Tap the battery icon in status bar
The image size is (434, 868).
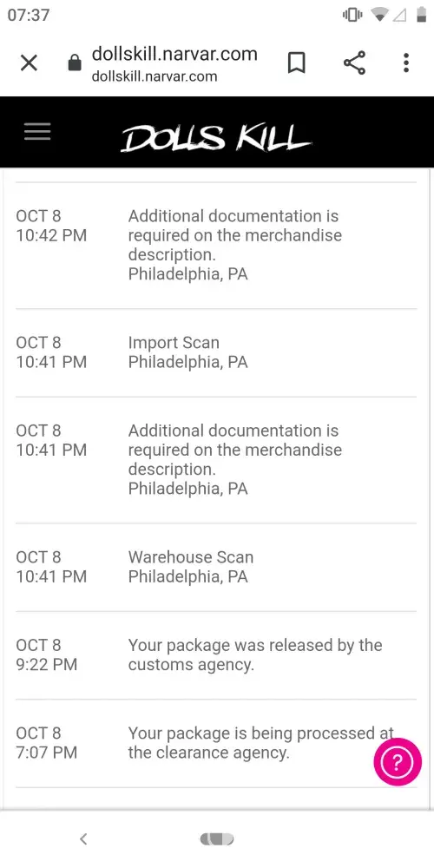pos(422,16)
